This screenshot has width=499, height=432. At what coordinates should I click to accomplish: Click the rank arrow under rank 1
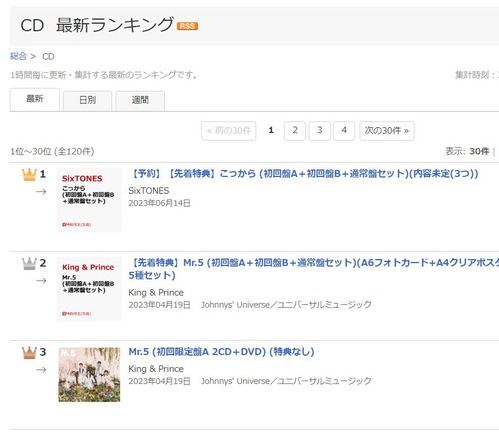point(41,192)
